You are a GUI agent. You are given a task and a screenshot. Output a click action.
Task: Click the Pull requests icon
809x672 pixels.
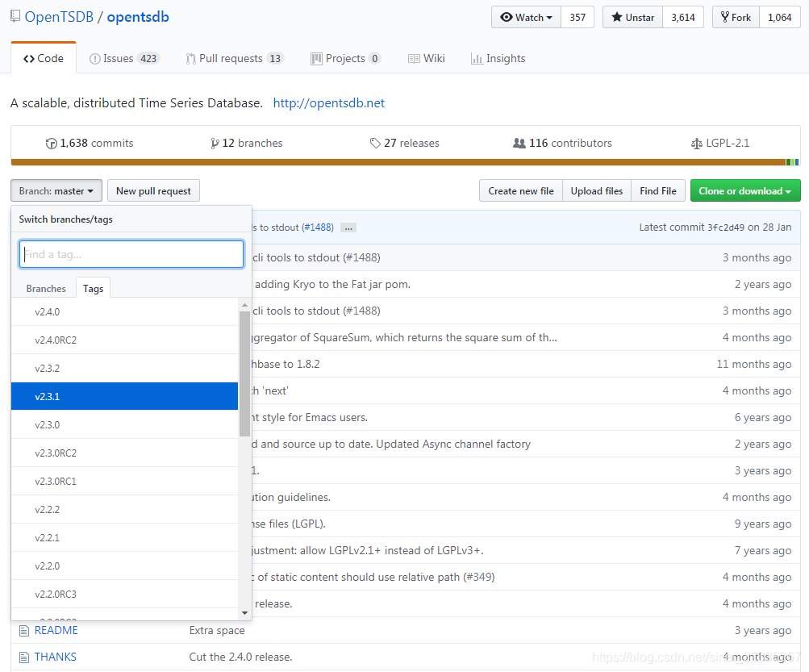pos(191,59)
